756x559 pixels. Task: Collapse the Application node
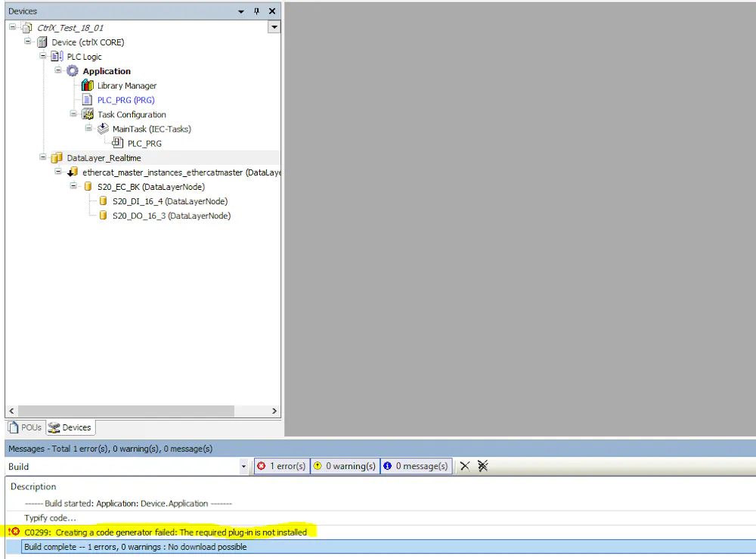[58, 70]
